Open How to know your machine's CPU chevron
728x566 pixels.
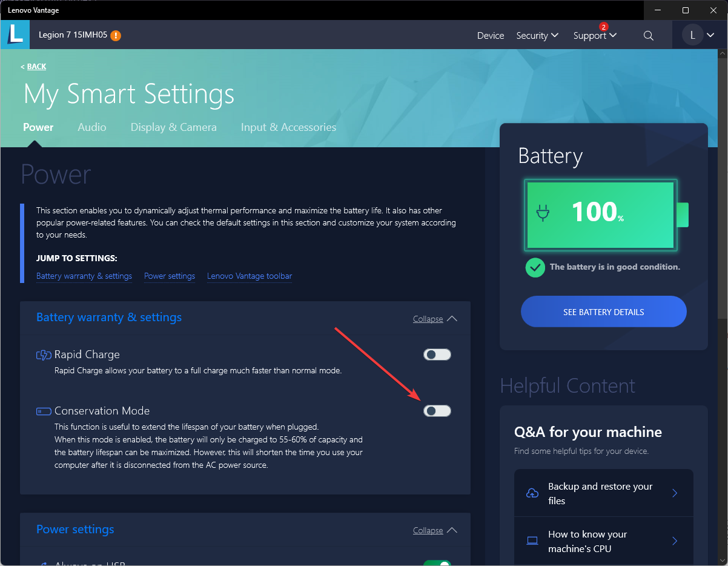(x=675, y=541)
